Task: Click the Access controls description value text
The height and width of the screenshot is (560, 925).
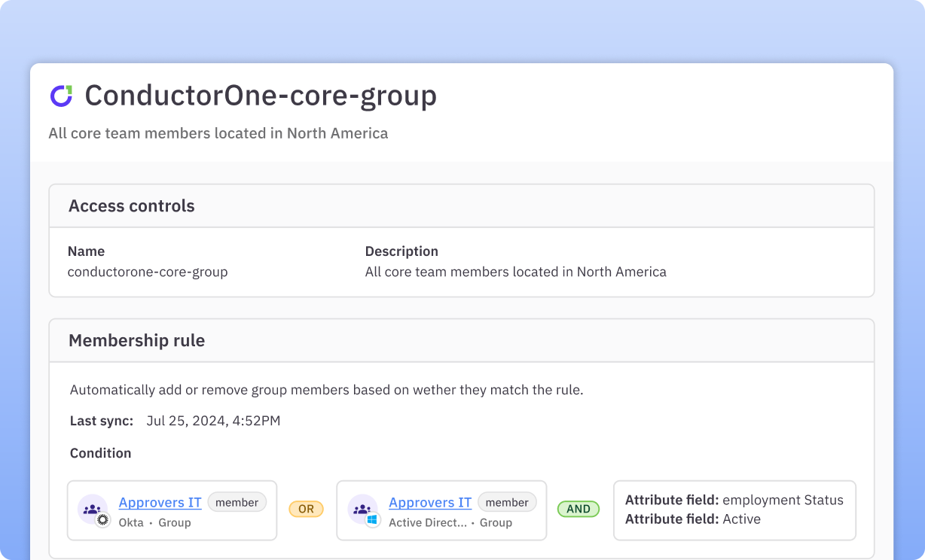Action: pos(515,272)
